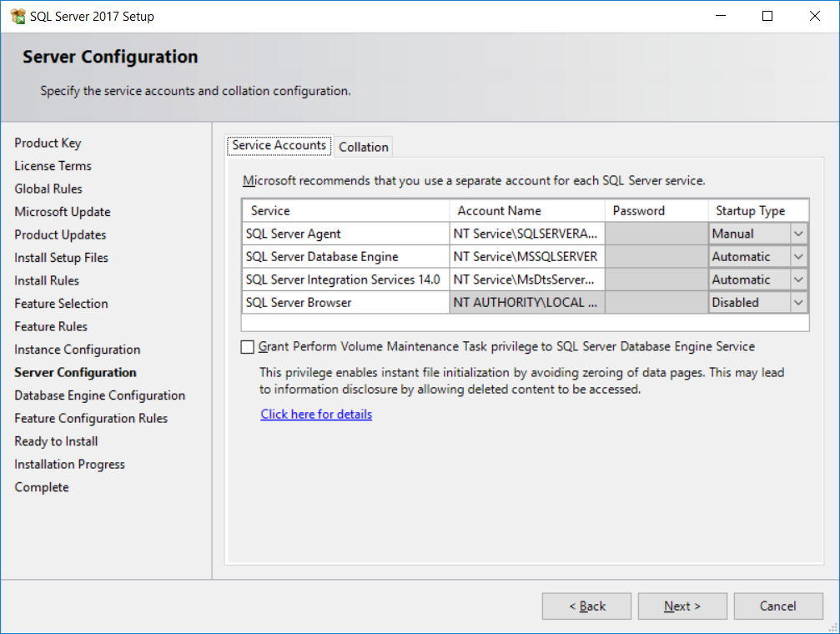Close the SQL Server 2017 Setup window
The height and width of the screenshot is (634, 840).
(814, 16)
